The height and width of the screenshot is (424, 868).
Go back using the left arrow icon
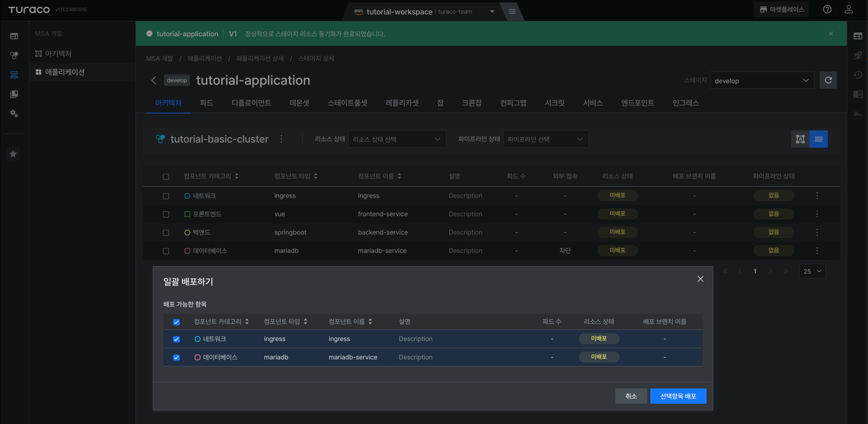(154, 80)
